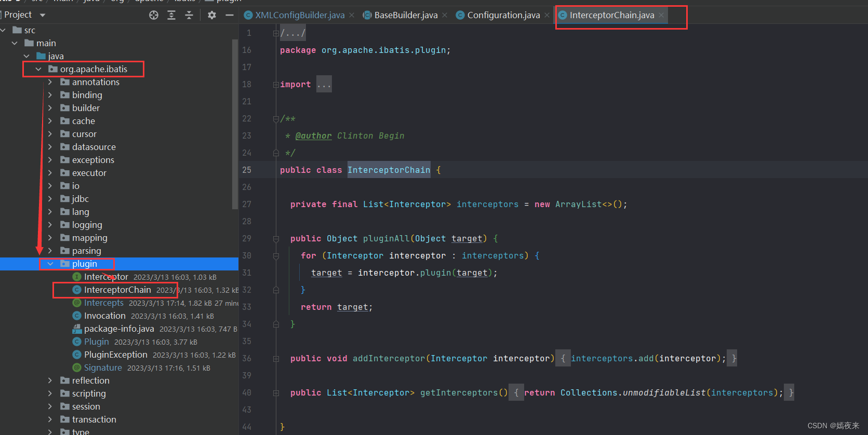Expand the addInterceptor method at line 36
This screenshot has height=435, width=868.
[x=276, y=359]
